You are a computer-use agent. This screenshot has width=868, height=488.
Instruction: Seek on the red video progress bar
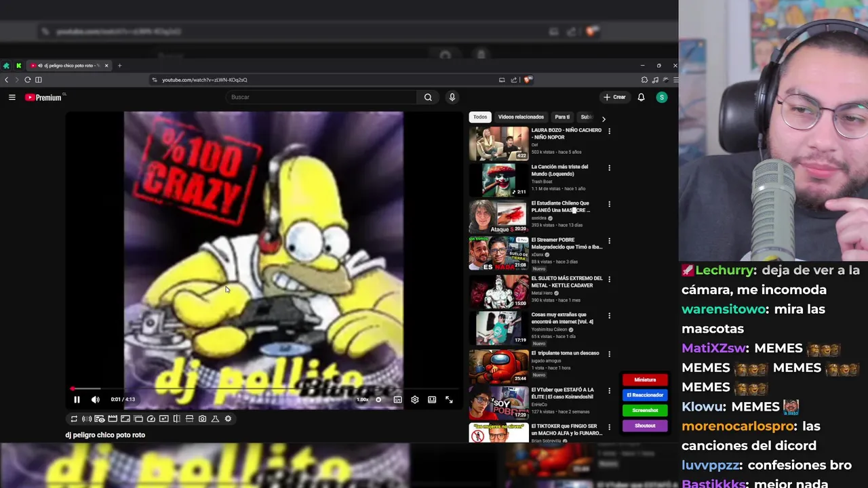(x=263, y=390)
